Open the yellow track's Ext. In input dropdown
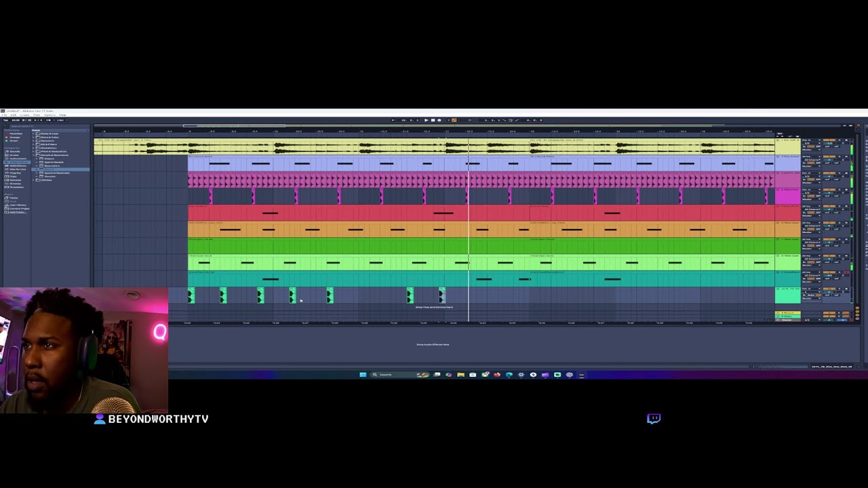 pyautogui.click(x=811, y=140)
